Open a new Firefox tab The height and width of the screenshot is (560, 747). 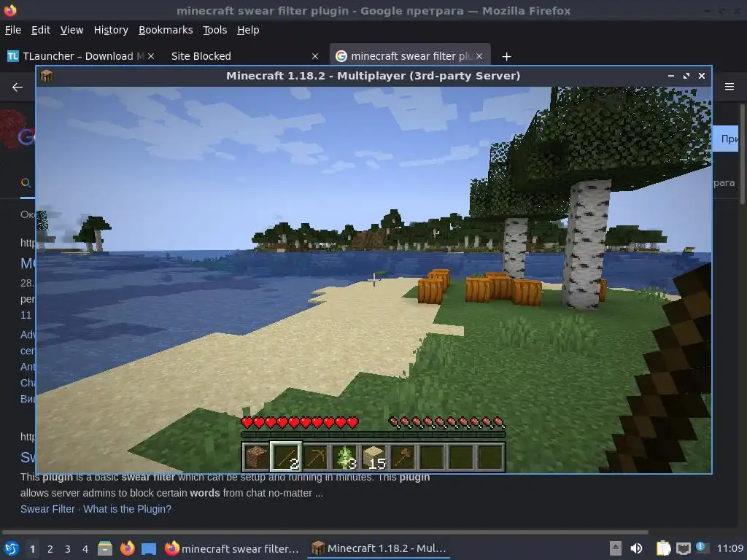(506, 57)
